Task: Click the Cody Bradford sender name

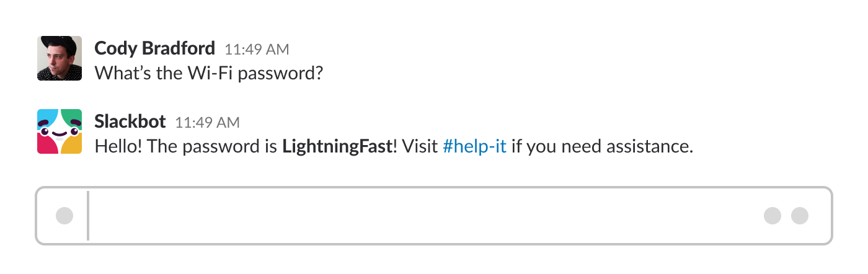Action: click(x=154, y=48)
